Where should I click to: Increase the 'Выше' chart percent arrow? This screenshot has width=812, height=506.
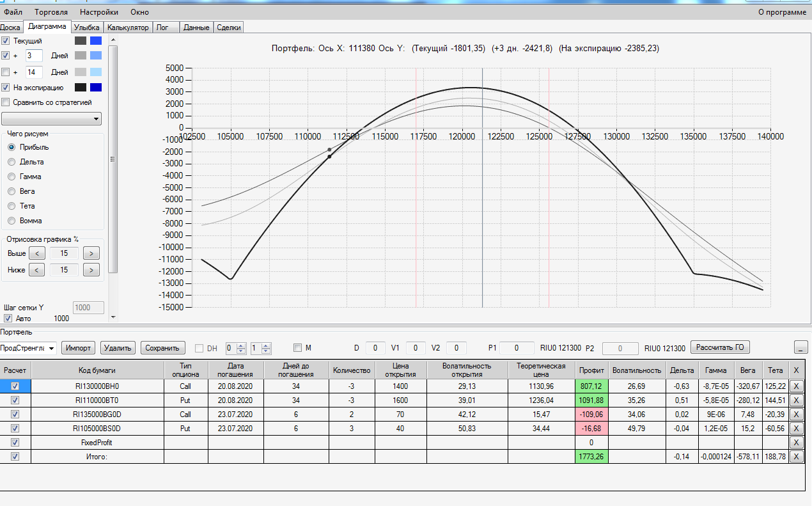[91, 253]
